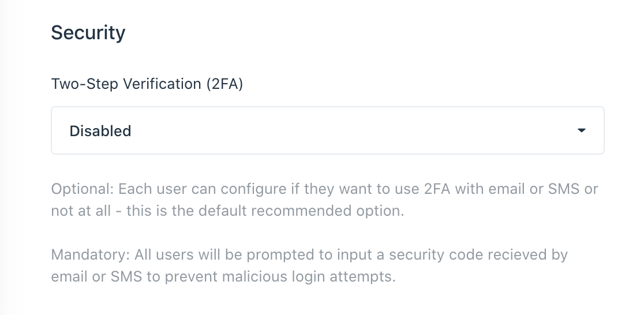Viewport: 644px width, 315px height.
Task: Click the "Security" section heading
Action: coord(88,33)
